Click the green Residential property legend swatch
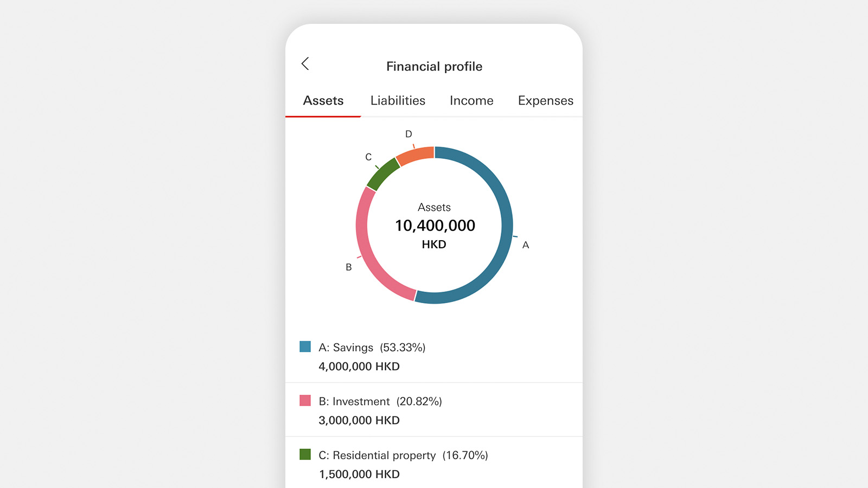Screen dimensions: 868x488 point(305,454)
